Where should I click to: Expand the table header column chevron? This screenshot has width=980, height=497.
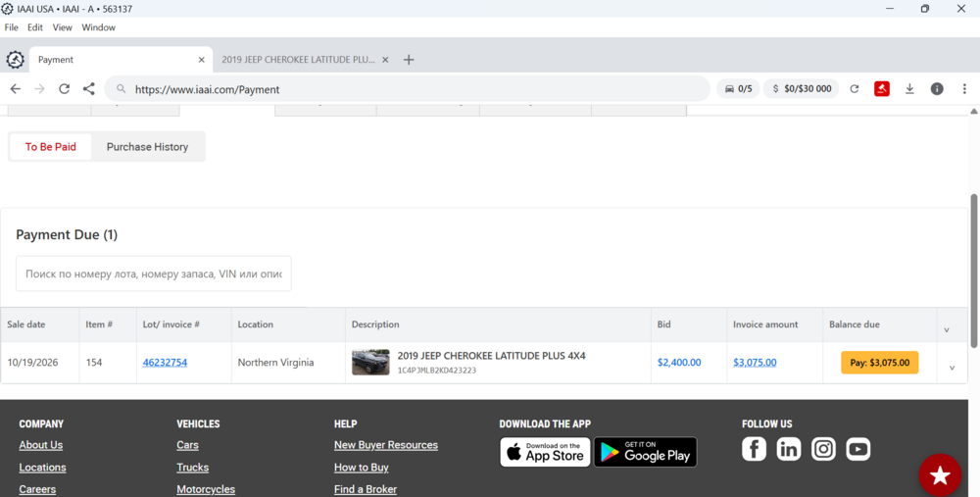click(947, 329)
